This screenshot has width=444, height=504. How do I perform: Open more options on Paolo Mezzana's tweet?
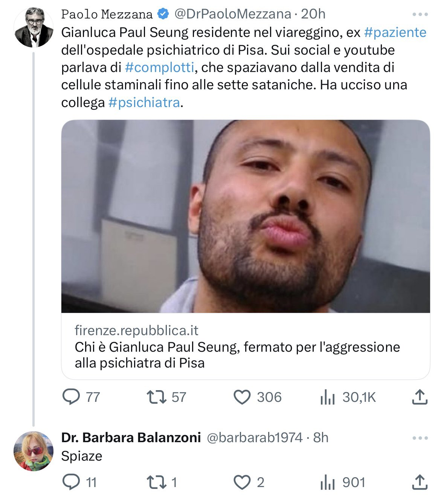pyautogui.click(x=420, y=15)
